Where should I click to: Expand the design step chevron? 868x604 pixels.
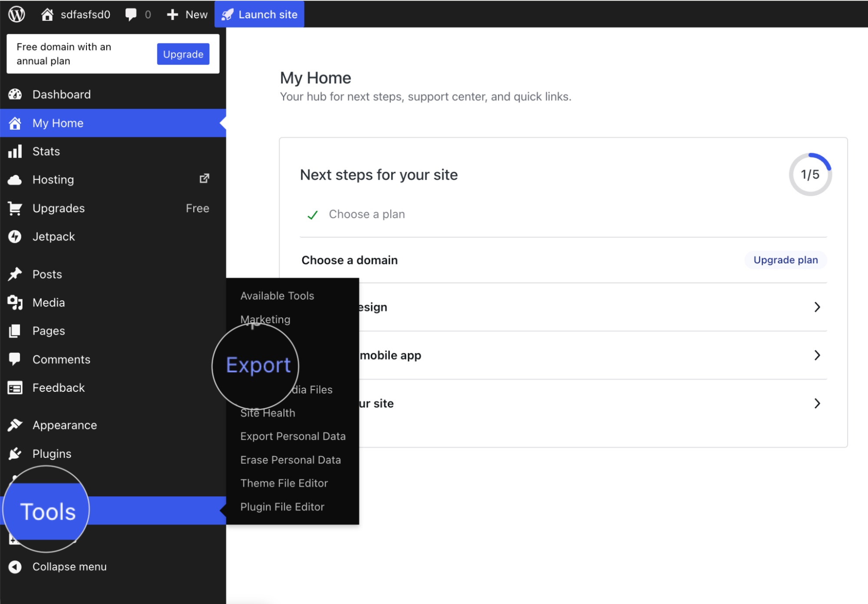click(x=817, y=307)
